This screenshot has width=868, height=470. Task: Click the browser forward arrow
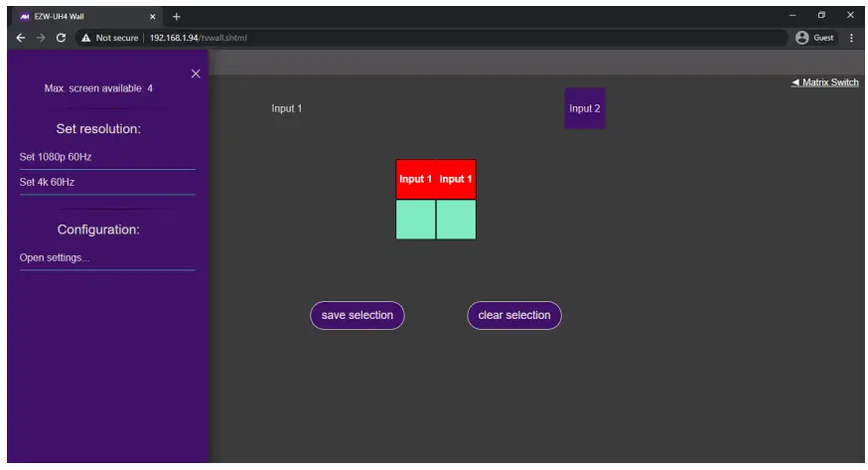41,38
